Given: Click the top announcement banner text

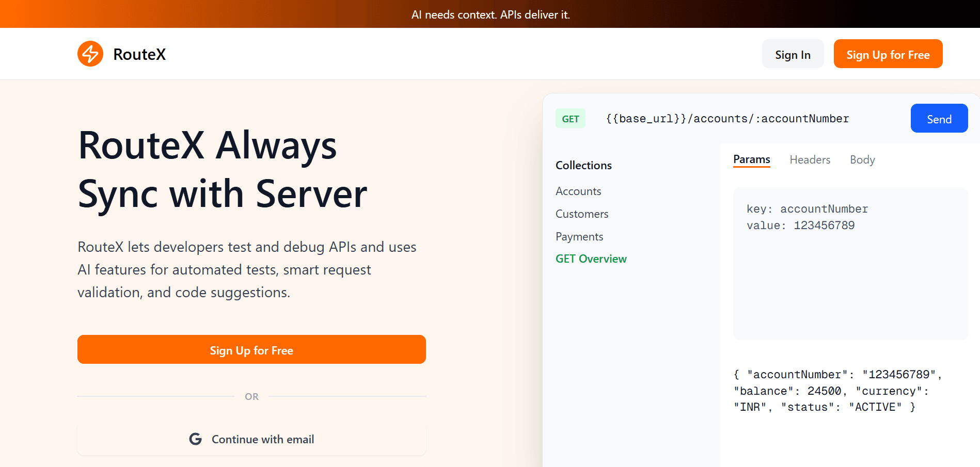Looking at the screenshot, I should 490,14.
